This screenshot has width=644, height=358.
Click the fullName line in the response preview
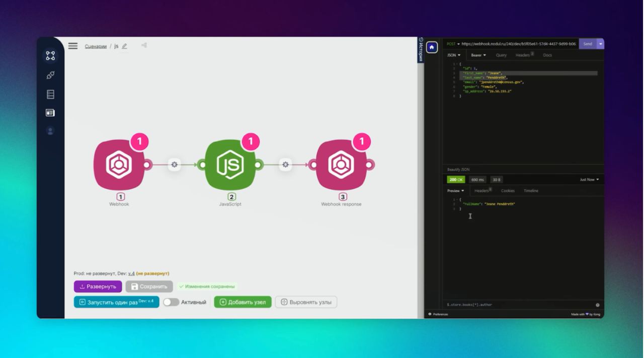click(489, 204)
